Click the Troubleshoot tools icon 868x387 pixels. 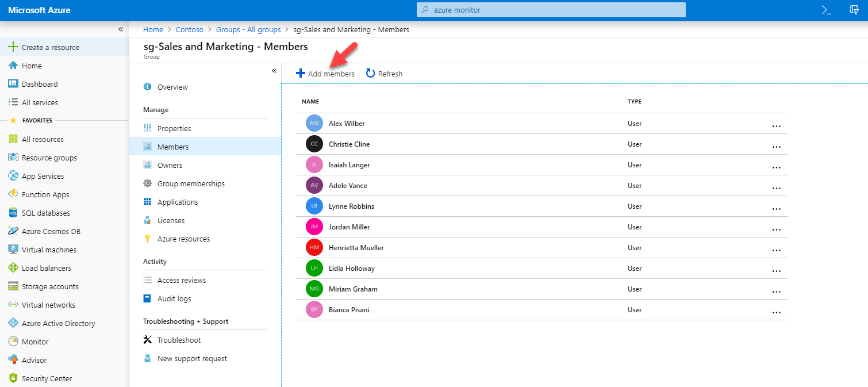pos(147,340)
